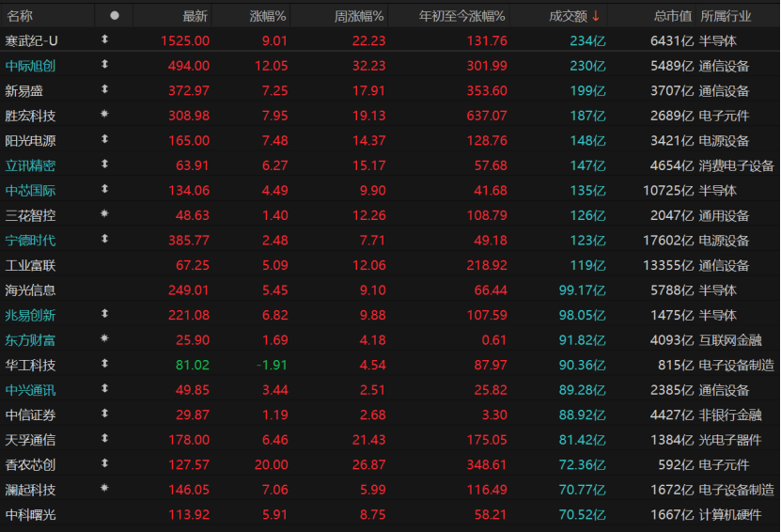Click the 所属行业 column header
781x532 pixels.
coord(726,16)
